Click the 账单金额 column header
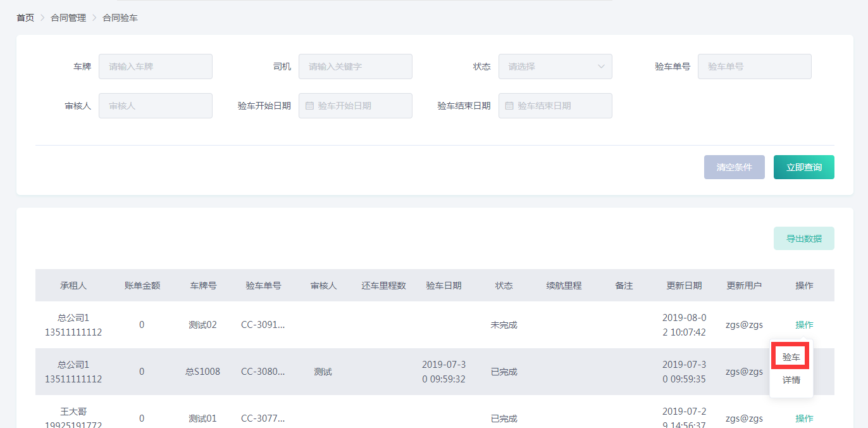The image size is (868, 428). tap(142, 286)
